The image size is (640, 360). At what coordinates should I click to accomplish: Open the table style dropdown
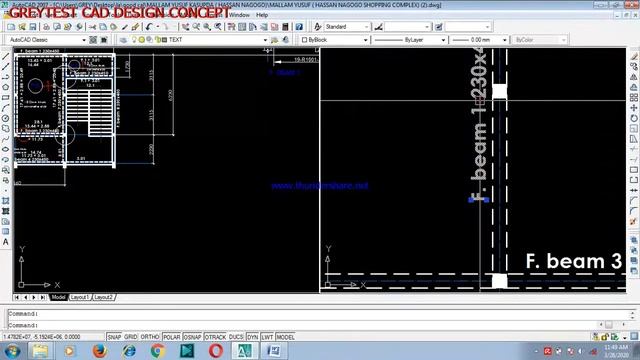pyautogui.click(x=487, y=27)
